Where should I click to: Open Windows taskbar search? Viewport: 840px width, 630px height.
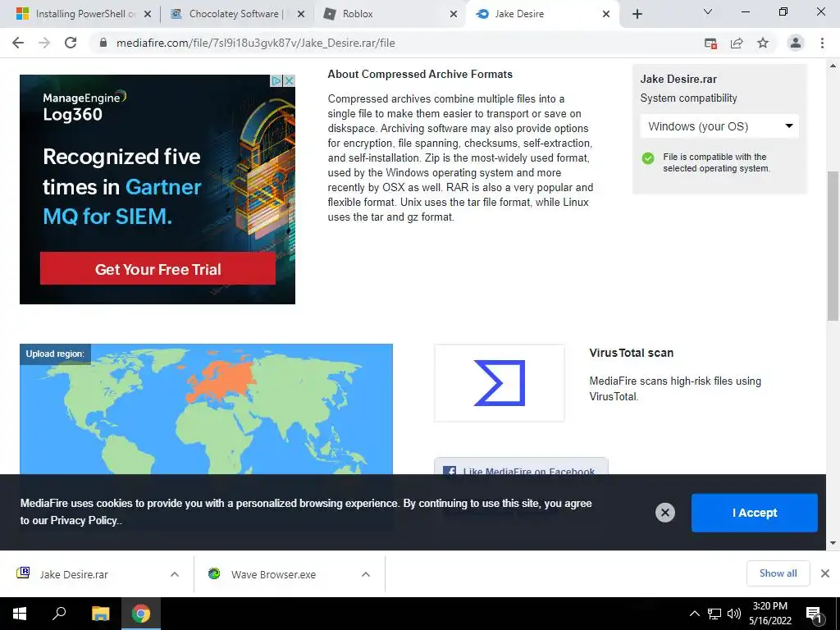pos(59,614)
